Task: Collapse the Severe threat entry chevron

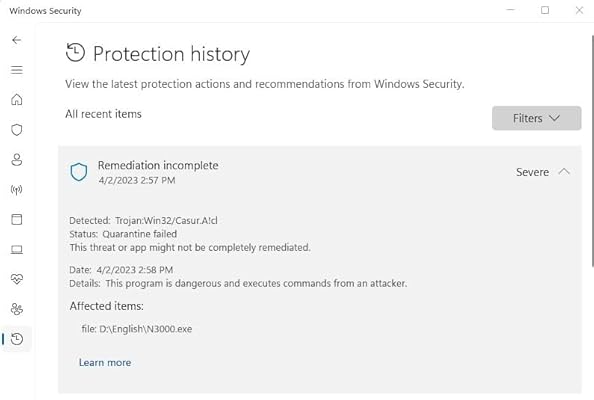Action: click(x=564, y=172)
